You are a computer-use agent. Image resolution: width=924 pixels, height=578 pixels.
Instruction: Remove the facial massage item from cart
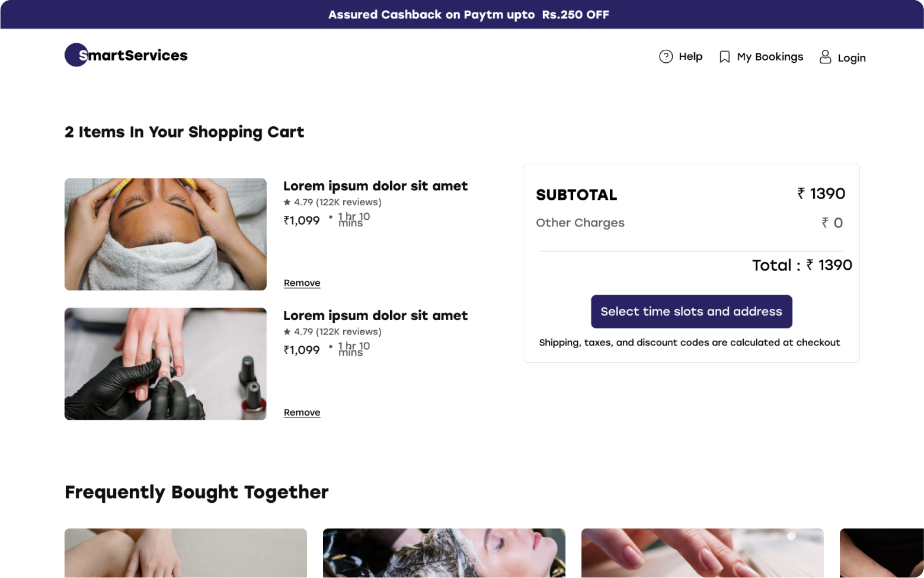302,283
